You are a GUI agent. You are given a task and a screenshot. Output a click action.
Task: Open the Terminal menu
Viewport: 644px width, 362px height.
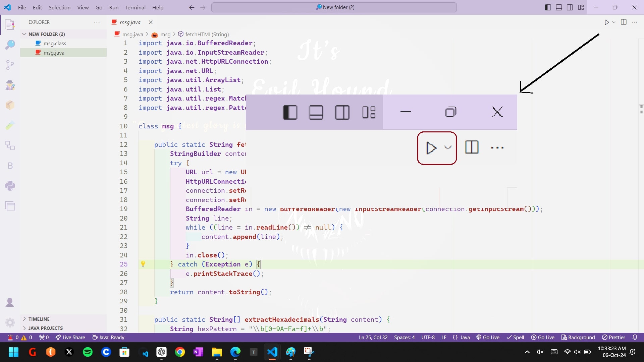135,7
